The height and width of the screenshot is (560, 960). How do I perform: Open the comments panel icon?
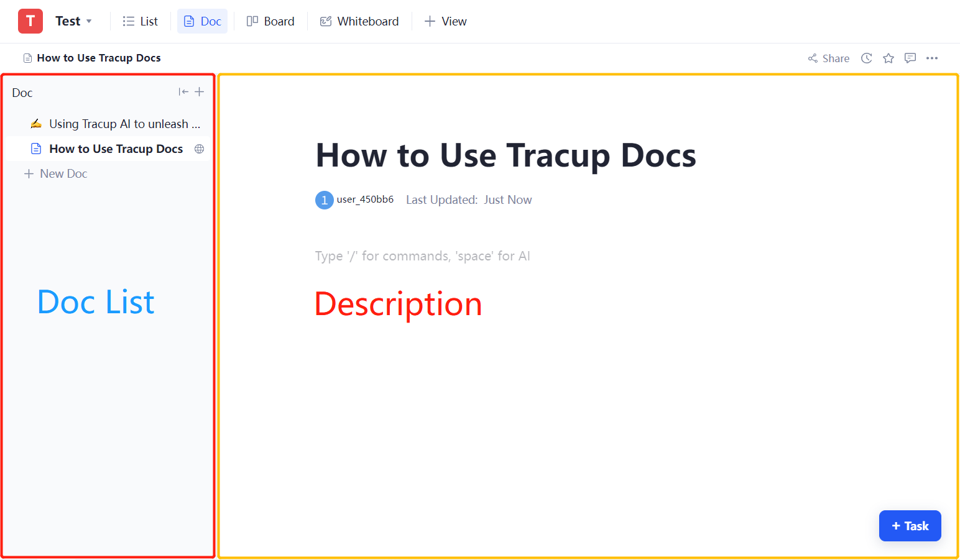(910, 58)
